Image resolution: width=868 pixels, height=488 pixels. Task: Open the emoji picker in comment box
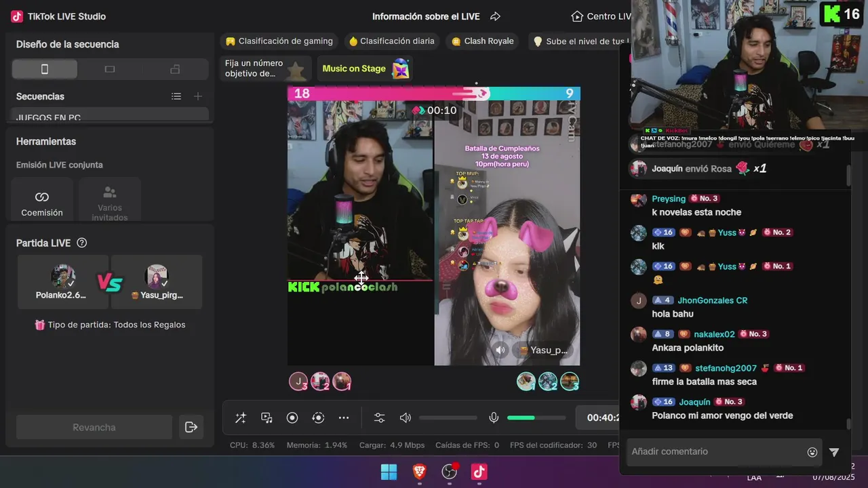click(x=812, y=452)
